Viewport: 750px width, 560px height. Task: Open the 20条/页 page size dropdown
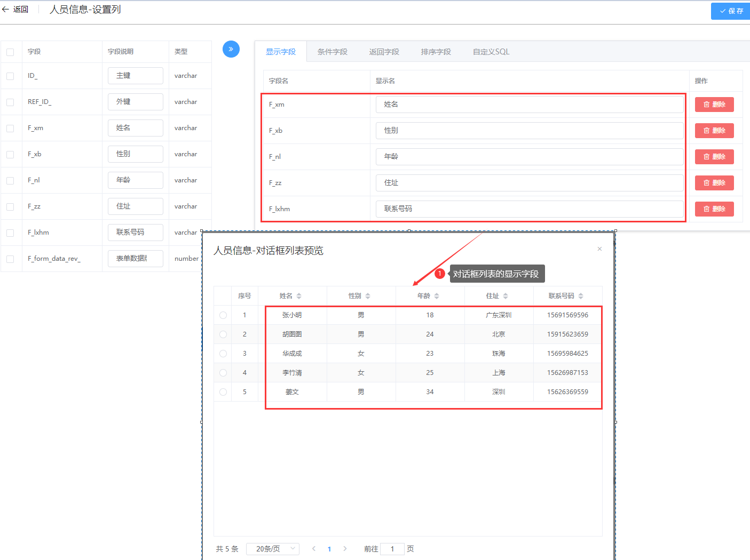pyautogui.click(x=273, y=549)
